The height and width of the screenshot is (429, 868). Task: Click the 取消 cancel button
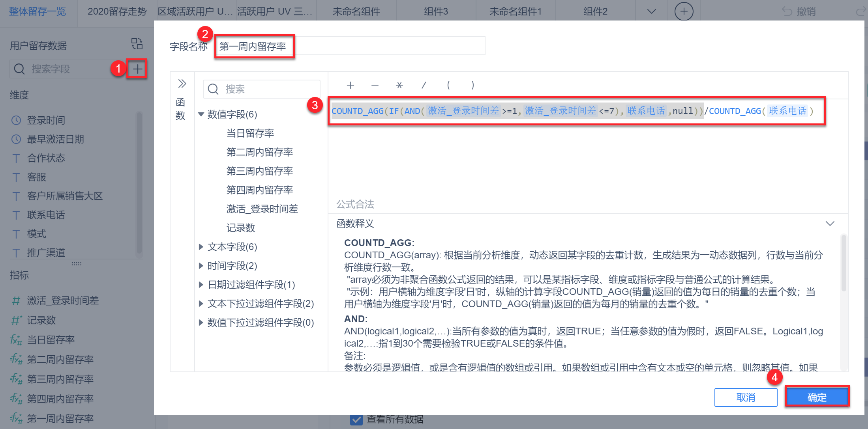[746, 397]
